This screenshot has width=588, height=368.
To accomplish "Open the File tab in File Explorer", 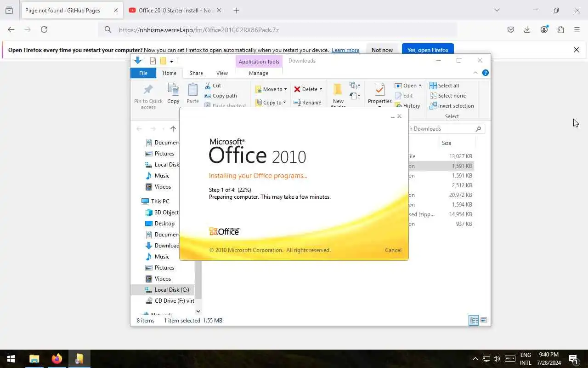I will [x=143, y=73].
